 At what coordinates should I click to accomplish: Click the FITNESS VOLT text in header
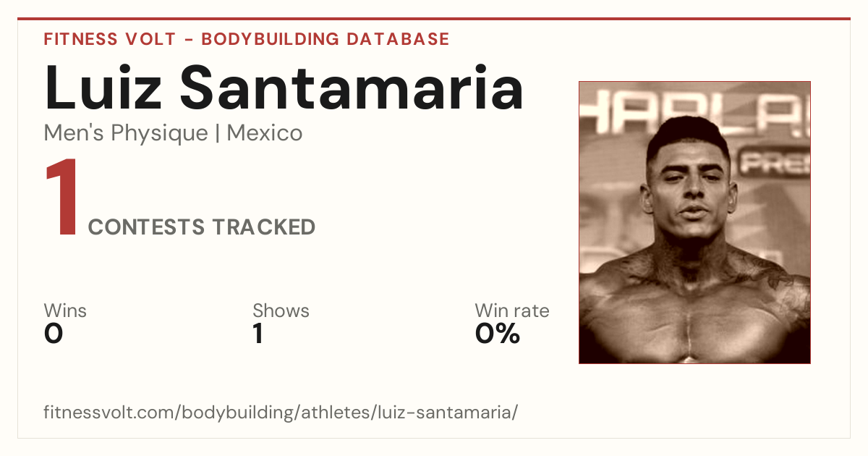110,39
